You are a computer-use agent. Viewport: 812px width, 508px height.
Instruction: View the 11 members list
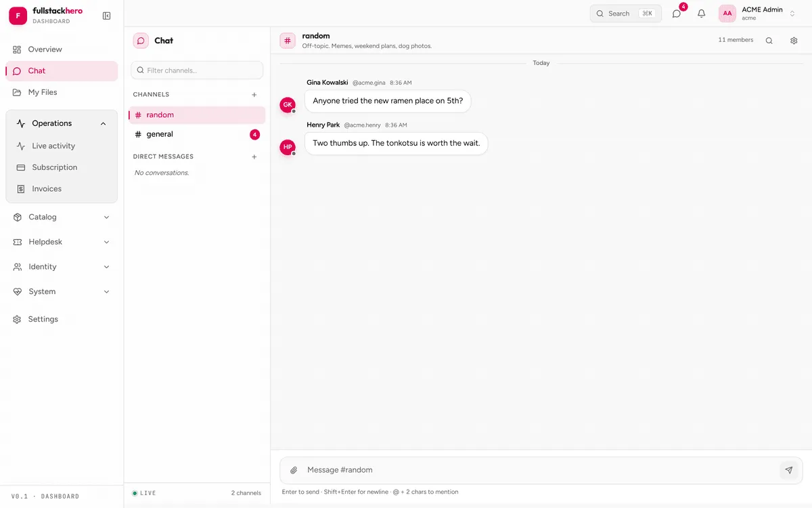point(736,40)
